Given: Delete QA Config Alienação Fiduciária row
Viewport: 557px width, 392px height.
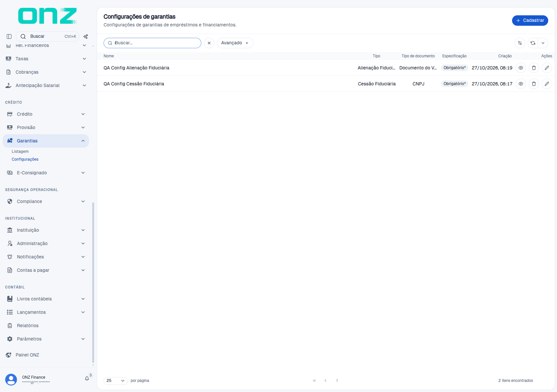Looking at the screenshot, I should pyautogui.click(x=534, y=68).
